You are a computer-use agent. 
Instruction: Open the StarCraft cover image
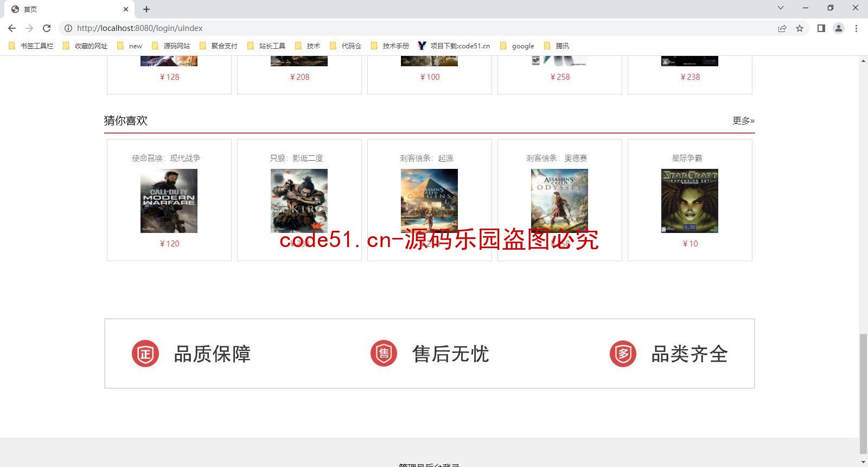[x=690, y=201]
